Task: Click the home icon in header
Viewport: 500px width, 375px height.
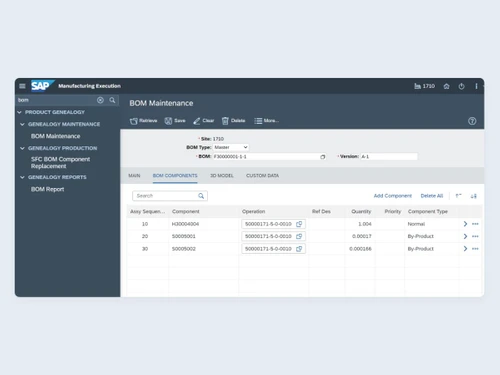Action: point(446,86)
